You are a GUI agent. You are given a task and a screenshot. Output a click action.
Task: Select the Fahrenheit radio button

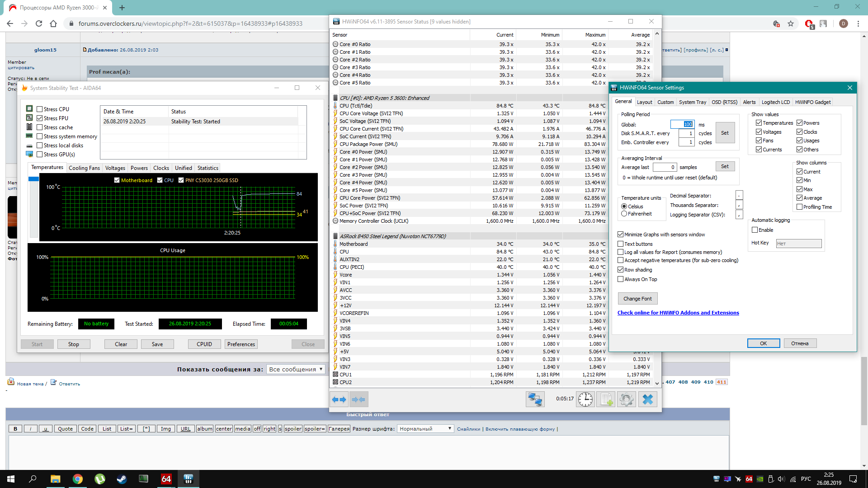click(x=624, y=214)
